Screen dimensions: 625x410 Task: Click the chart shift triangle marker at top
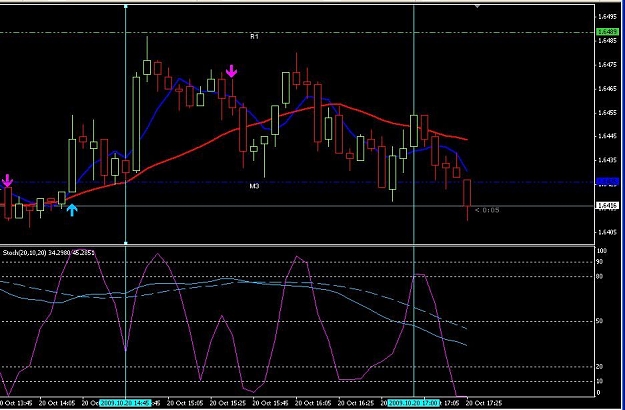(x=478, y=6)
